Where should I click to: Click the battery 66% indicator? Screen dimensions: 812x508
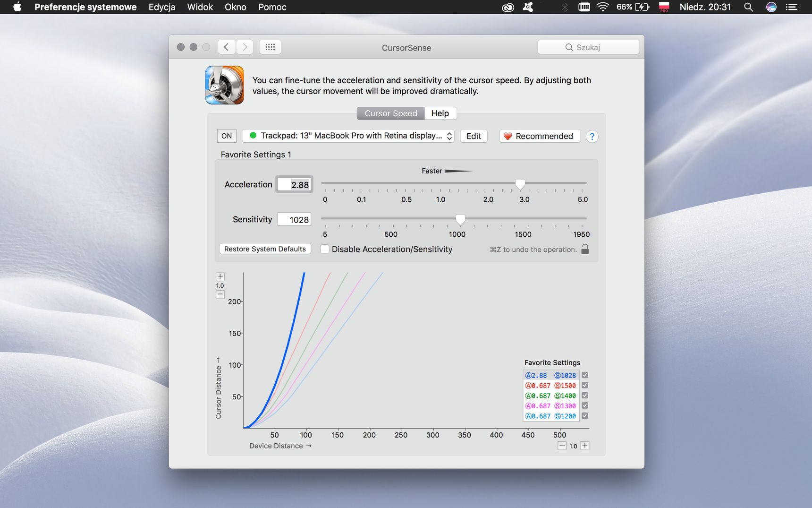[633, 7]
